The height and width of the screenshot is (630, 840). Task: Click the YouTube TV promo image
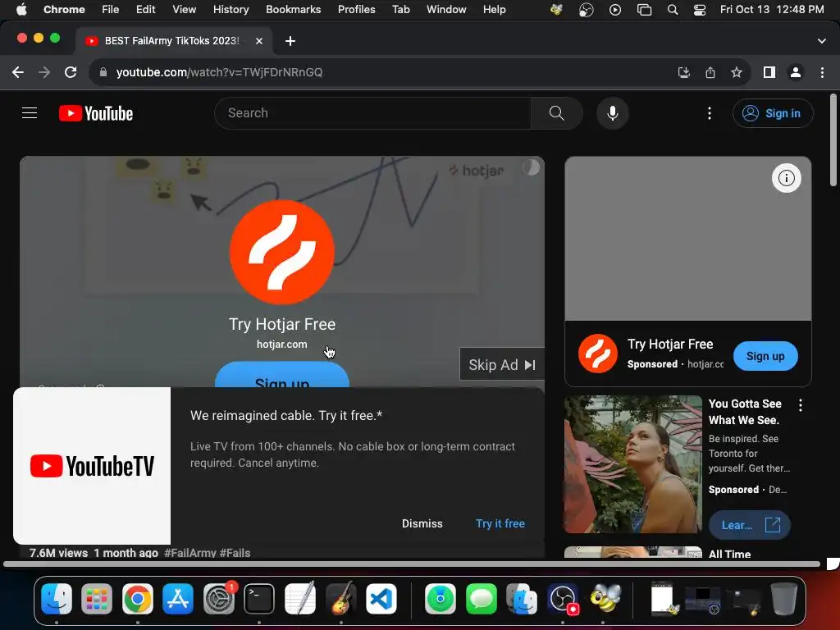pyautogui.click(x=92, y=466)
